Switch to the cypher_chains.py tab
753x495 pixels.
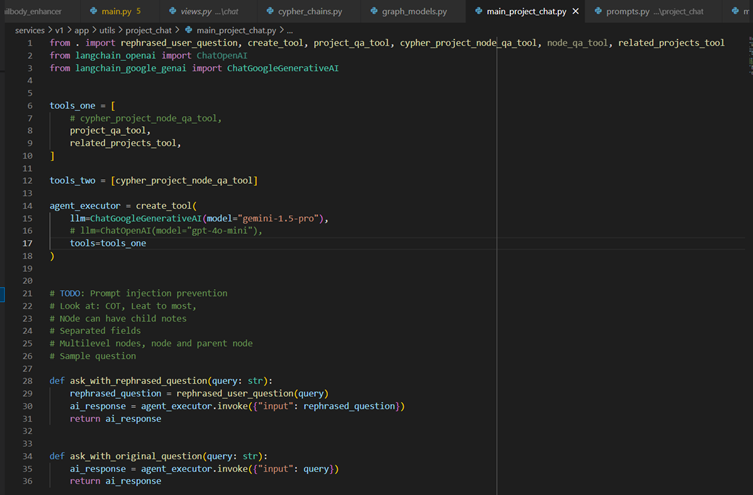309,11
